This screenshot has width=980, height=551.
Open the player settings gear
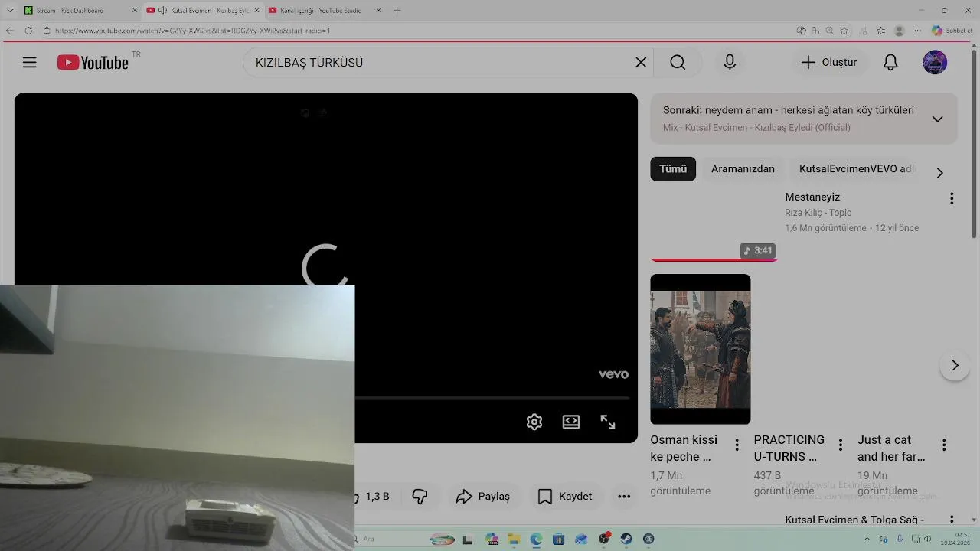[x=534, y=422]
